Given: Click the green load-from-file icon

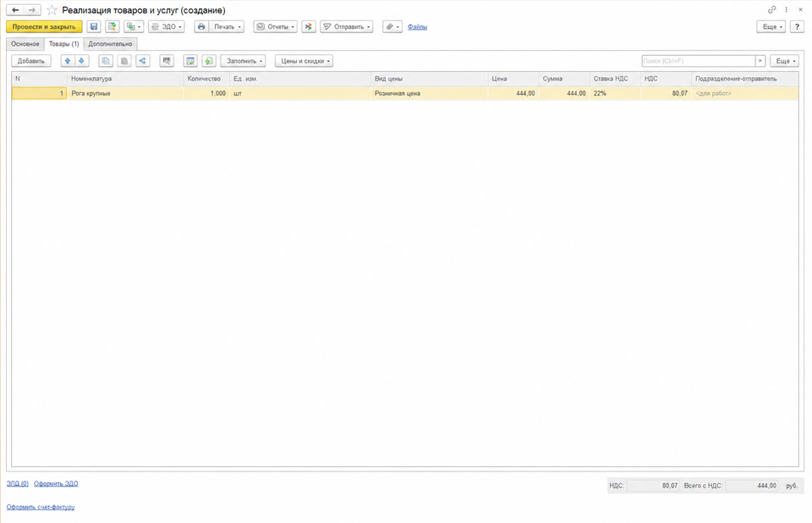Looking at the screenshot, I should pos(209,61).
